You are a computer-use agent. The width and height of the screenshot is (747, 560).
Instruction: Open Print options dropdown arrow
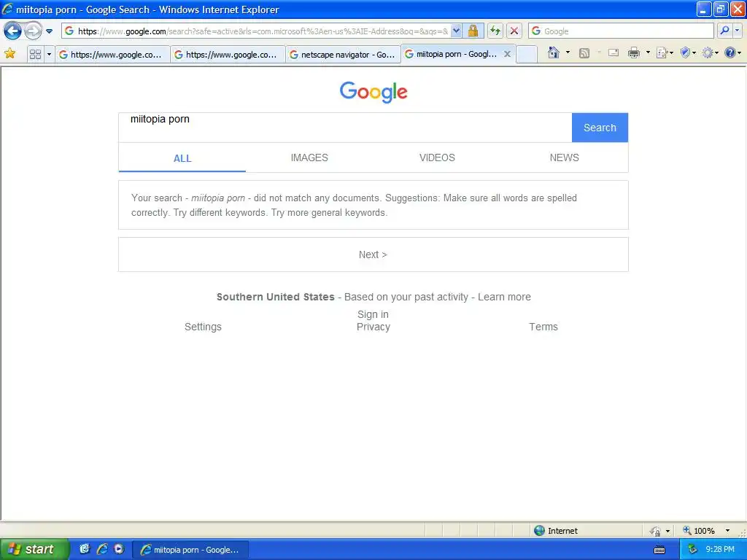point(648,52)
